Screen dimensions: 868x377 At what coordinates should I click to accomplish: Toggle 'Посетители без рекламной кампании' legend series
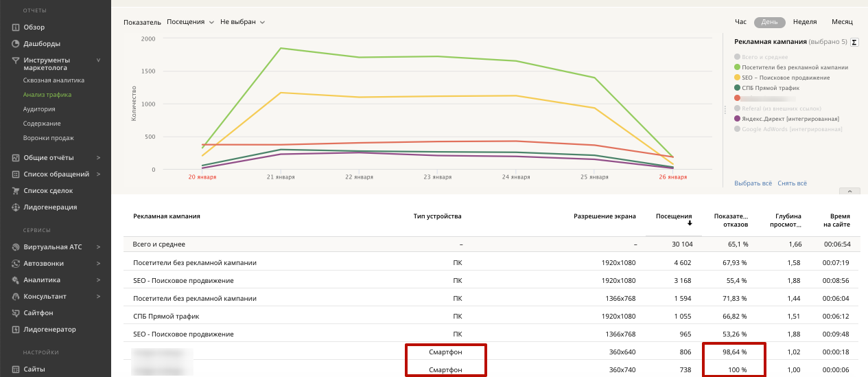(x=791, y=67)
